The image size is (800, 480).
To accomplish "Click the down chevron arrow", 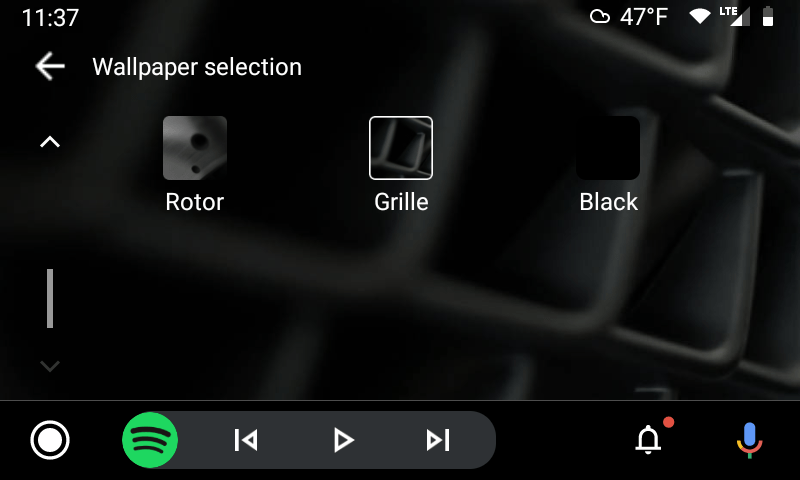I will pyautogui.click(x=50, y=366).
